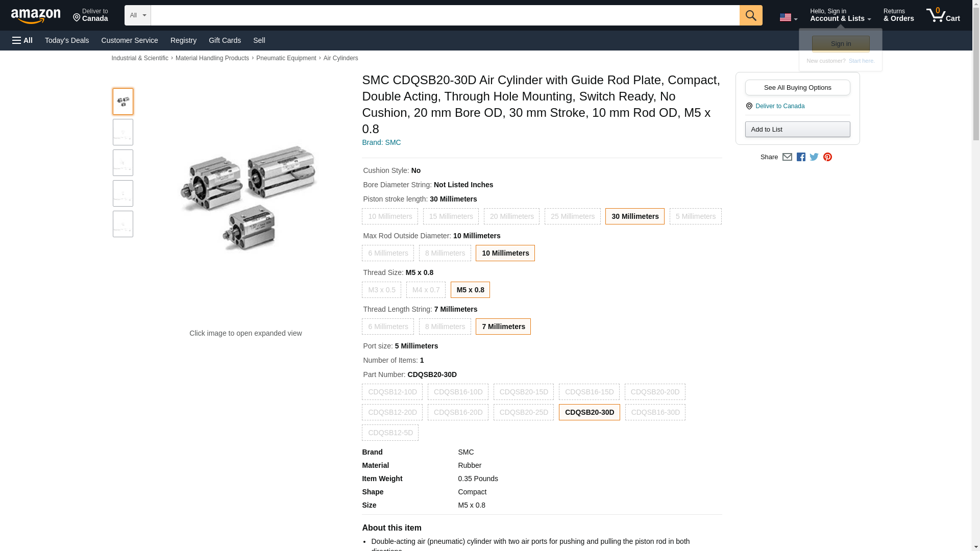This screenshot has height=551, width=980.
Task: Click the search magnifier button
Action: 750,15
